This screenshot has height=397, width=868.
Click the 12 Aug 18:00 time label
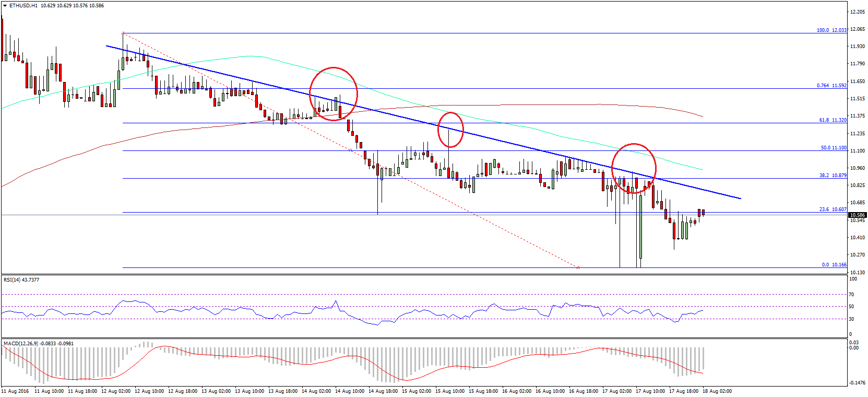[183, 391]
